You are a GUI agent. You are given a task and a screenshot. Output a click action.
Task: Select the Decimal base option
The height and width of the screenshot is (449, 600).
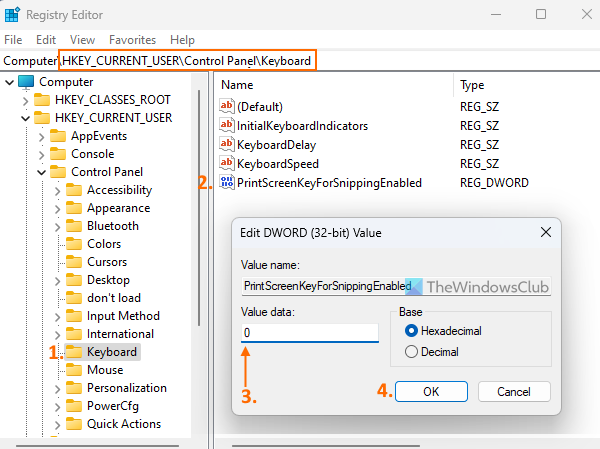point(432,351)
